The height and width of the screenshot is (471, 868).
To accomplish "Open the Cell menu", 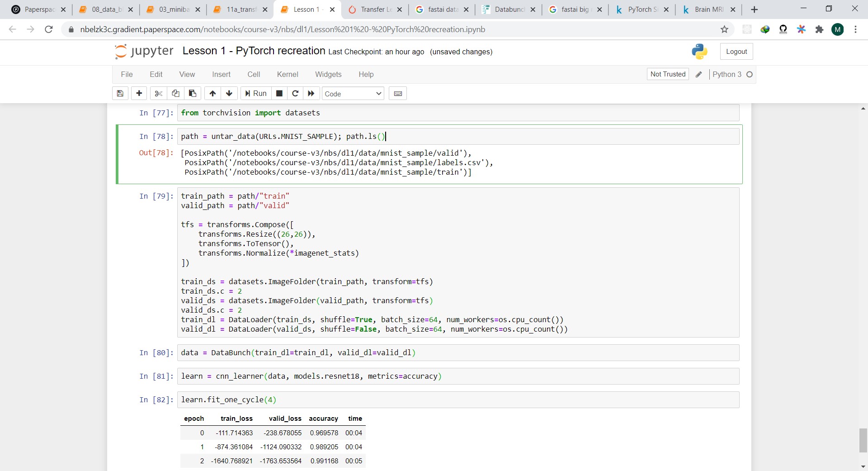I will (x=254, y=74).
